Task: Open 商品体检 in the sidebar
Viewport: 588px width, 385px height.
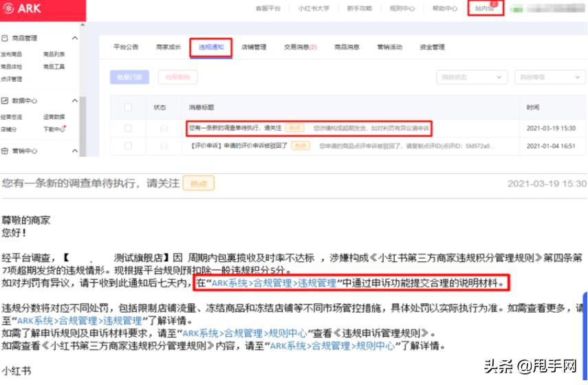Action: (x=11, y=67)
